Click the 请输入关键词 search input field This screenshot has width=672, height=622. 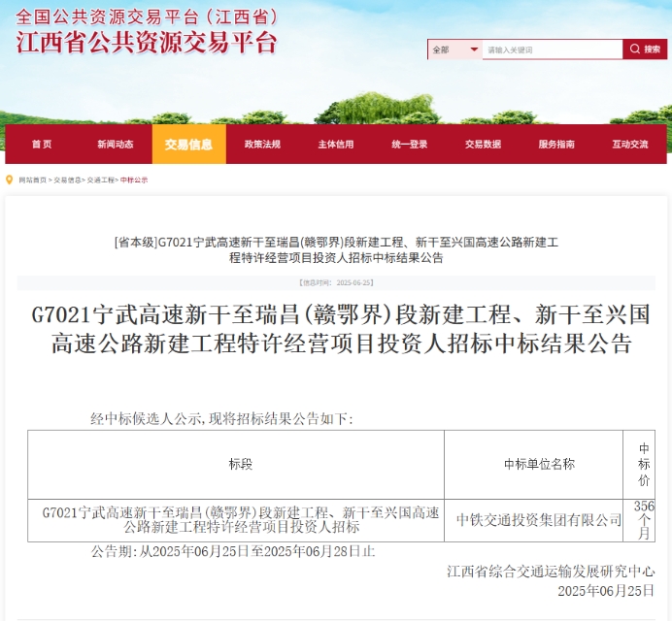552,49
